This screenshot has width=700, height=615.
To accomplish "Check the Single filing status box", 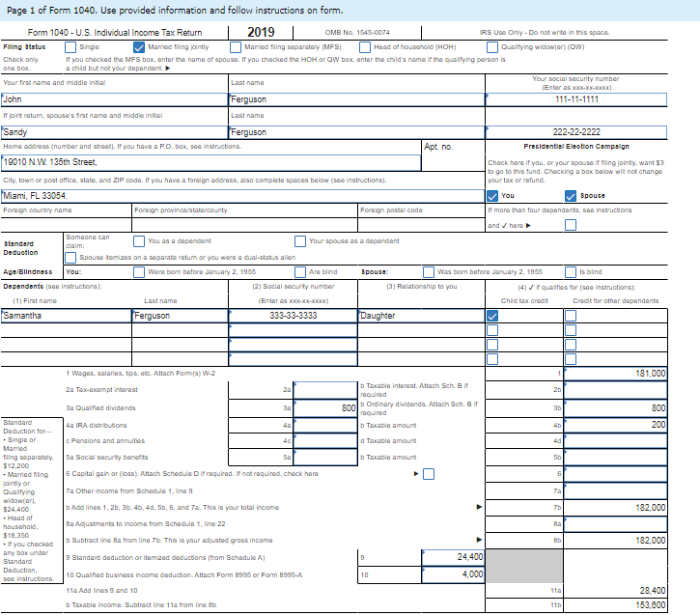I will [70, 47].
